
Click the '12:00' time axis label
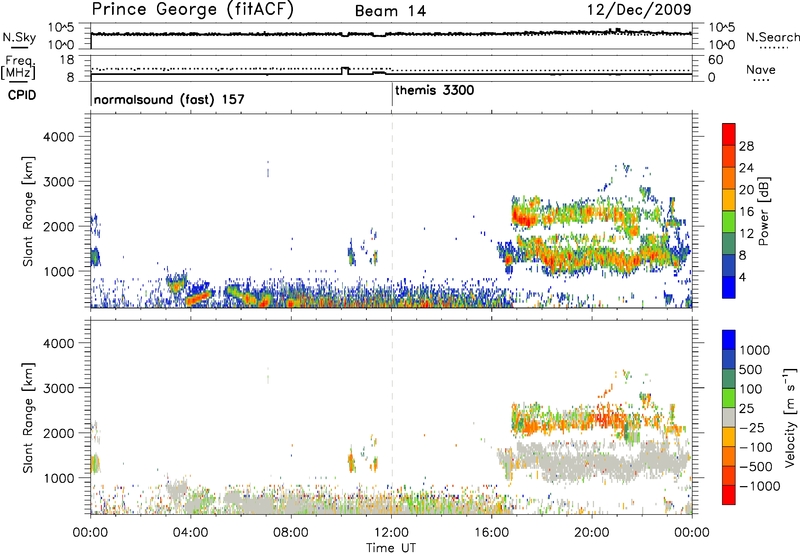[x=391, y=532]
